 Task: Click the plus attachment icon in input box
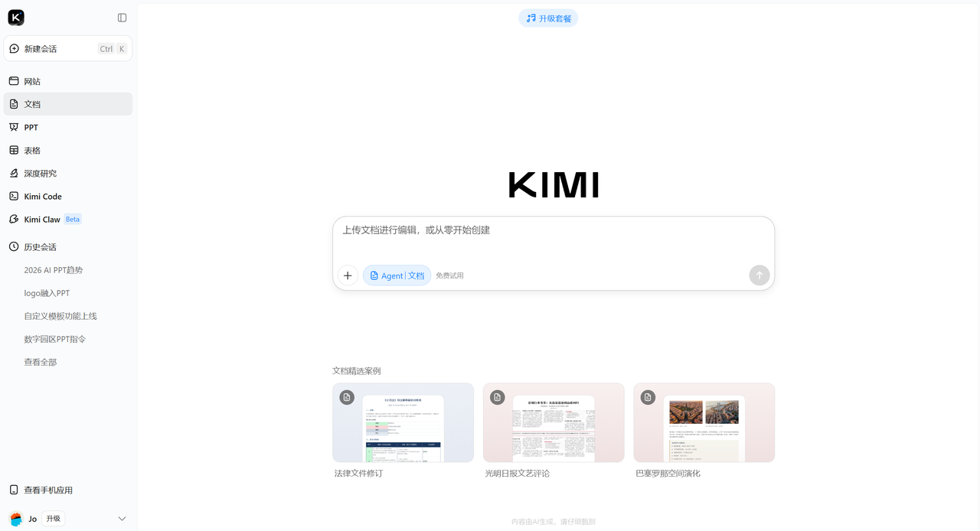(x=348, y=275)
